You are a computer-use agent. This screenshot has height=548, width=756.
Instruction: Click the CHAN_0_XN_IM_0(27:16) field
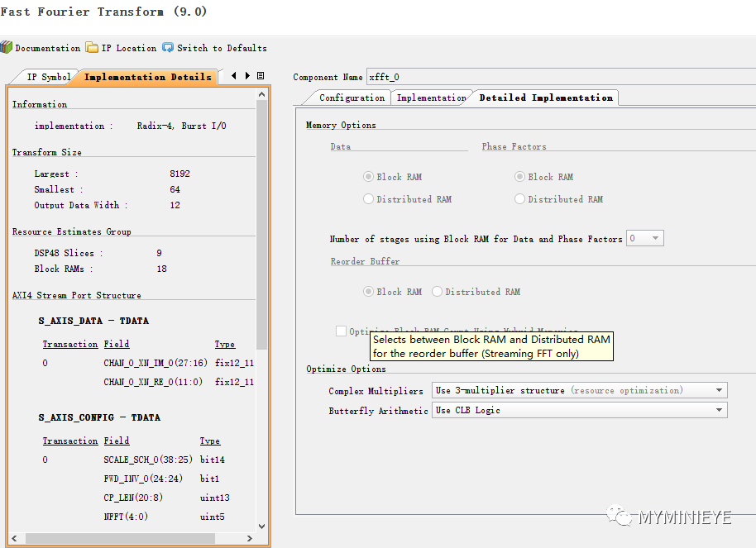tap(156, 363)
